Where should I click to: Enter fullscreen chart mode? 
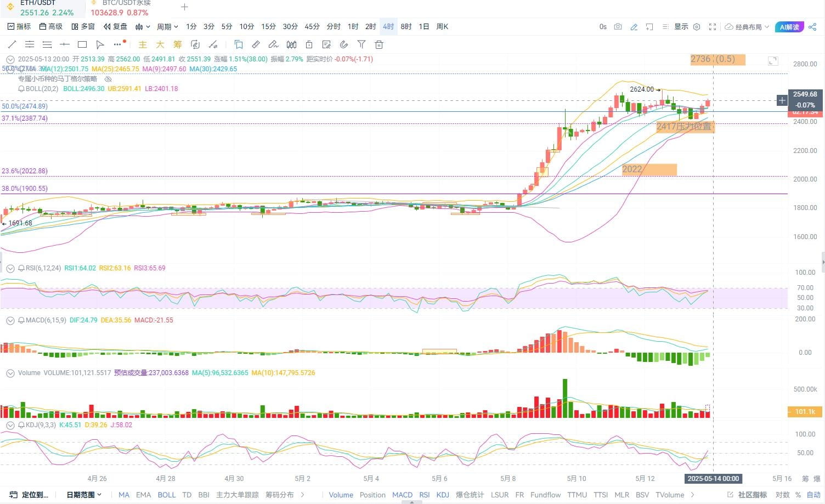click(x=713, y=27)
